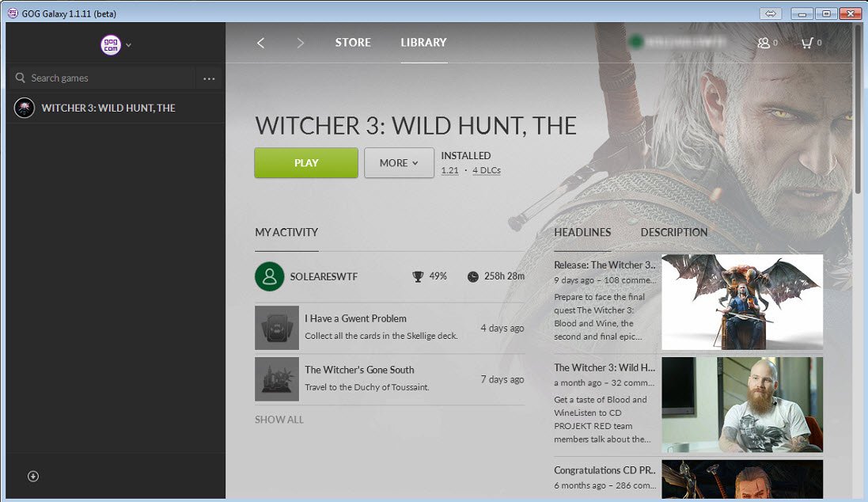Click the green SOLEARESWTF avatar icon
Image resolution: width=868 pixels, height=502 pixels.
pos(270,276)
